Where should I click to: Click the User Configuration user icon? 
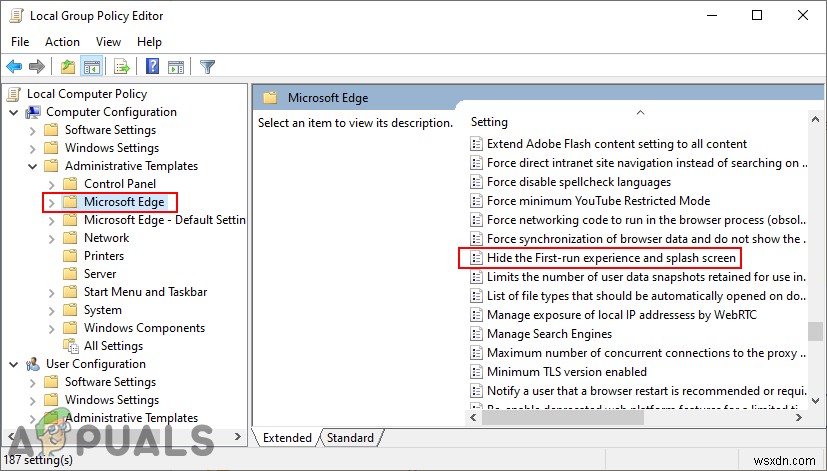33,364
